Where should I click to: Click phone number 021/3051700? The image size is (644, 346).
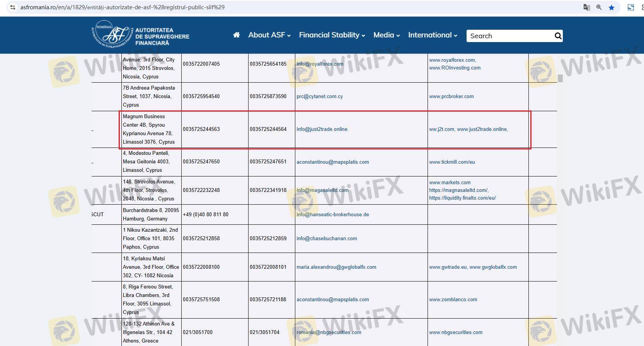click(198, 332)
